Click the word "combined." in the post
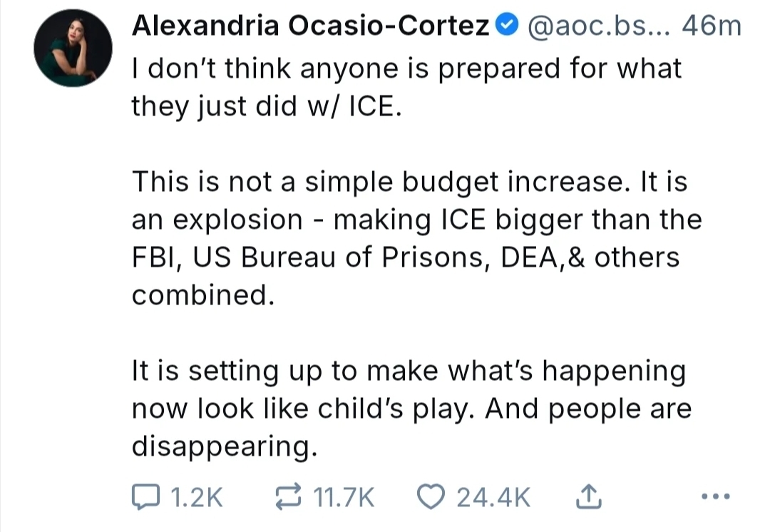The width and height of the screenshot is (770, 532). point(202,295)
